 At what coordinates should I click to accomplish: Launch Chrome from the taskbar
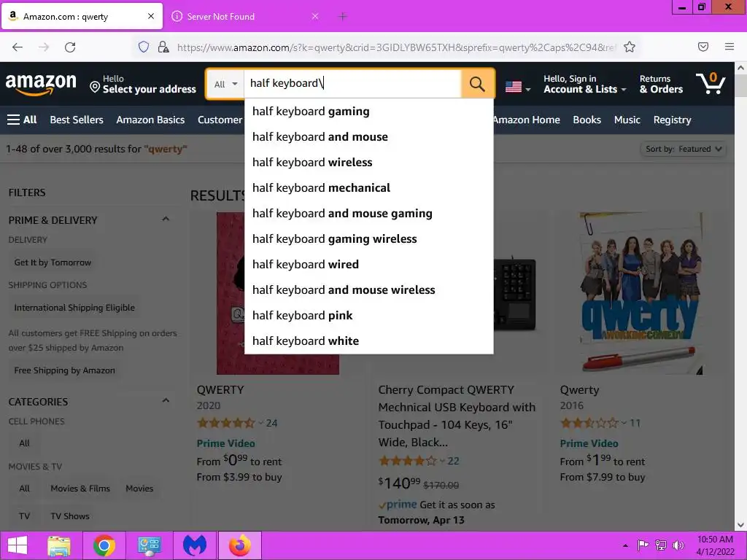click(104, 545)
